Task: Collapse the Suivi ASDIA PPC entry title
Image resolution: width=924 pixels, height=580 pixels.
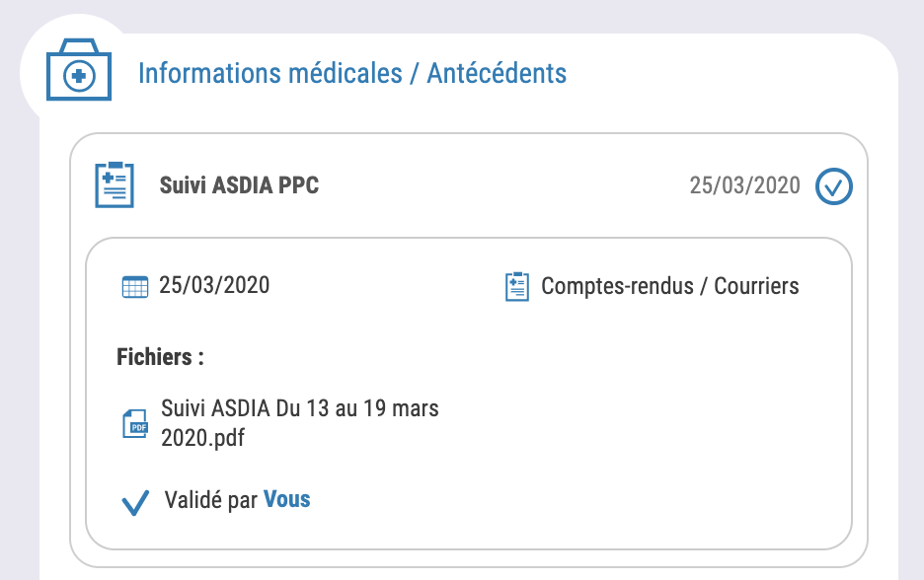Action: (239, 184)
